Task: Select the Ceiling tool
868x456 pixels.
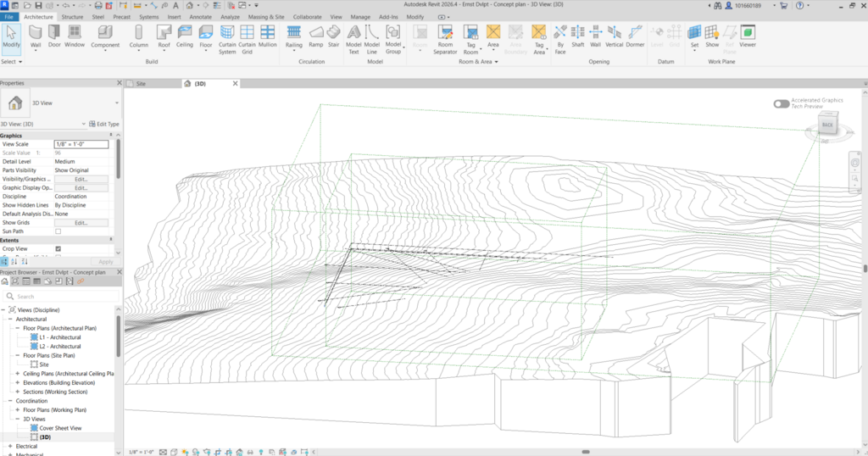Action: pyautogui.click(x=185, y=36)
